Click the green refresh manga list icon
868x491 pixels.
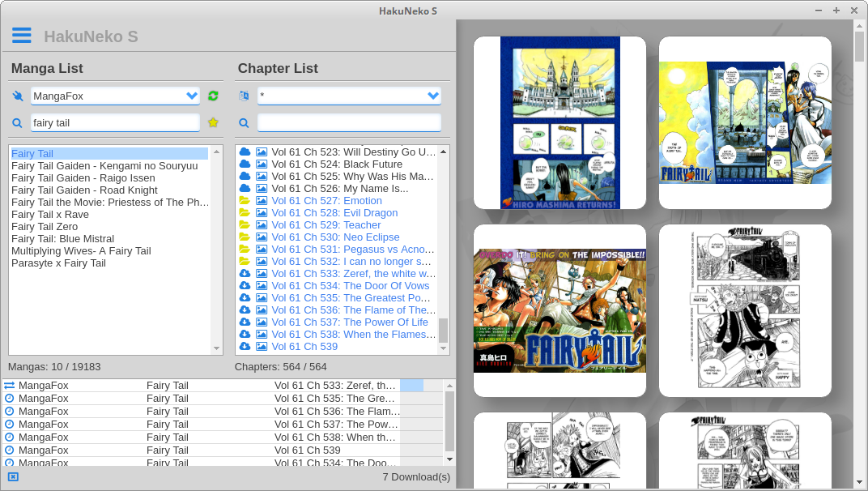pos(212,96)
